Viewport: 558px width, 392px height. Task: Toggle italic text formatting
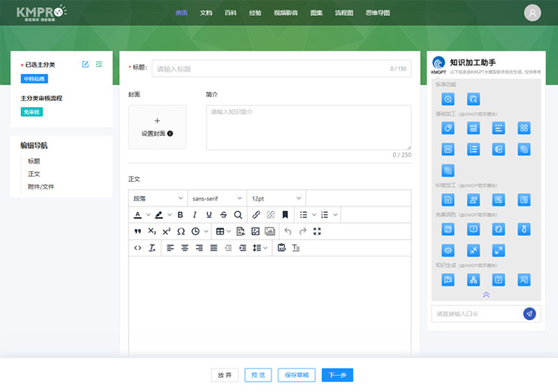tap(195, 215)
